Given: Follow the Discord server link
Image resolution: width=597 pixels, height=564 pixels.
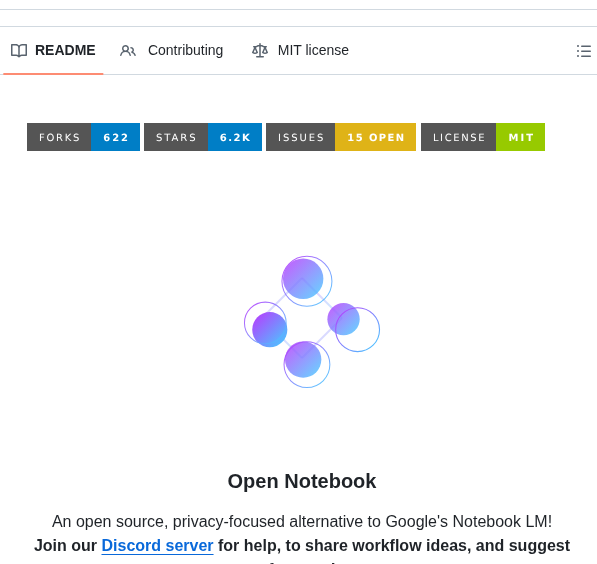Looking at the screenshot, I should coord(157,545).
